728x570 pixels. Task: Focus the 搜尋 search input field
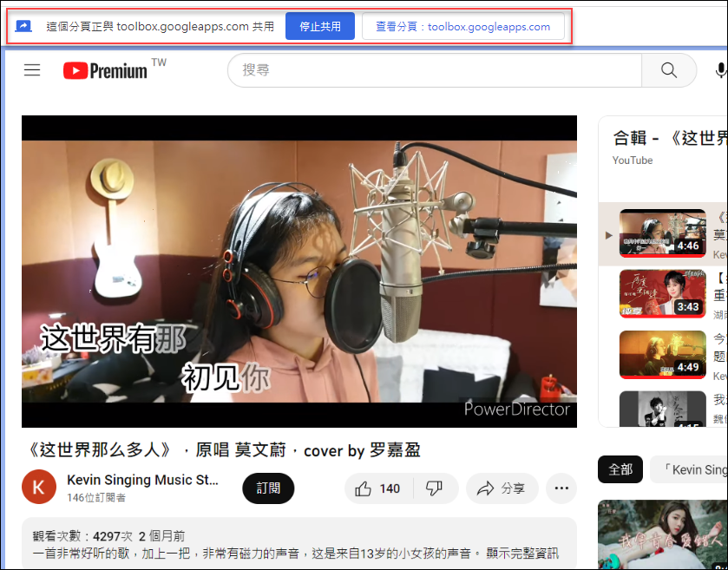[x=435, y=70]
